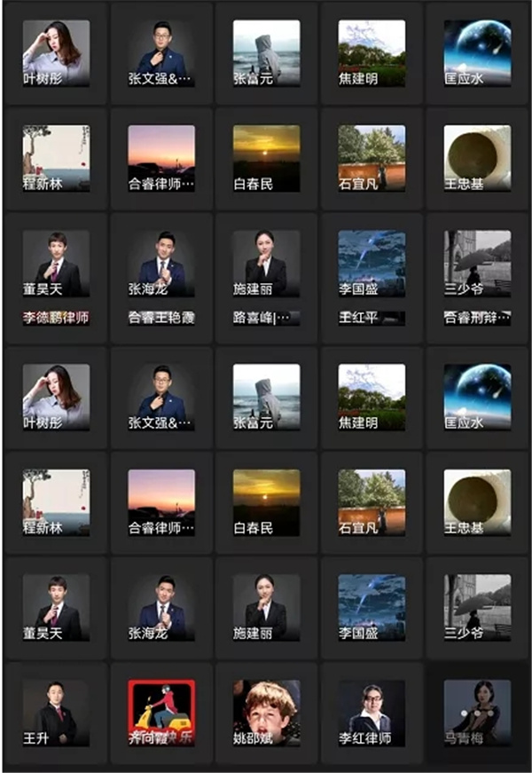This screenshot has width=532, height=773.
Task: Open 董昊天 tile above 李德鹏律师 label
Action: tap(56, 264)
